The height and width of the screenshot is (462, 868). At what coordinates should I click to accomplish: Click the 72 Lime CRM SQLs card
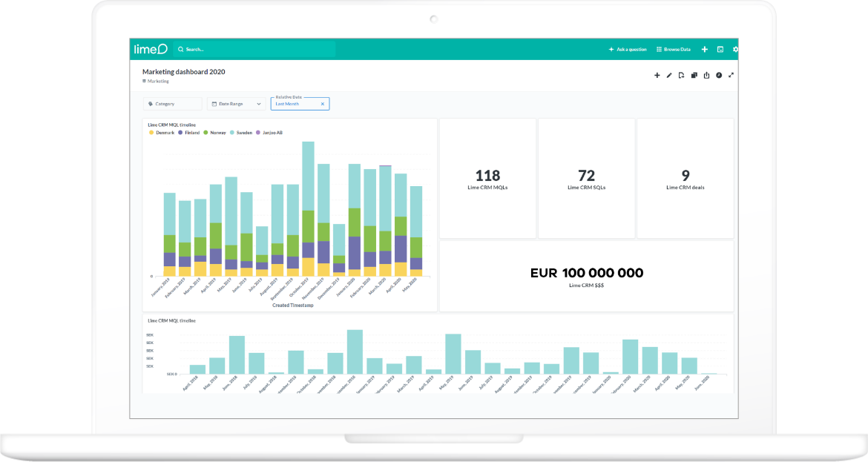click(x=586, y=179)
